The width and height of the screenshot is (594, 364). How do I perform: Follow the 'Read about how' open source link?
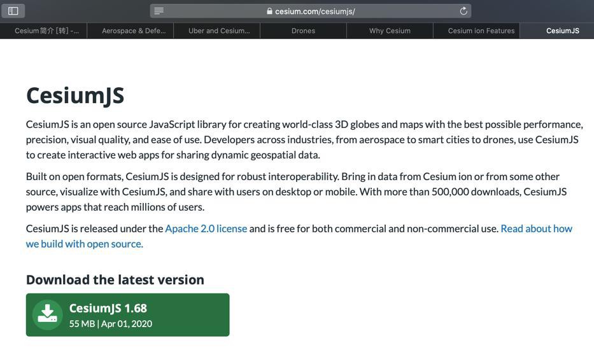(536, 228)
